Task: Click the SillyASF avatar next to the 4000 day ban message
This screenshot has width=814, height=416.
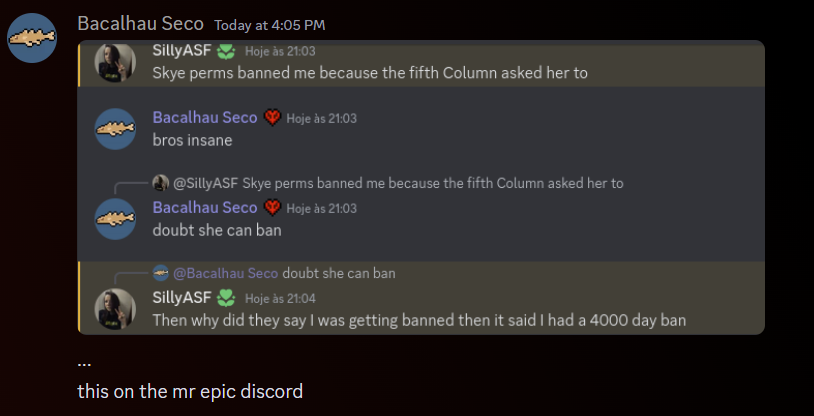Action: (x=115, y=308)
